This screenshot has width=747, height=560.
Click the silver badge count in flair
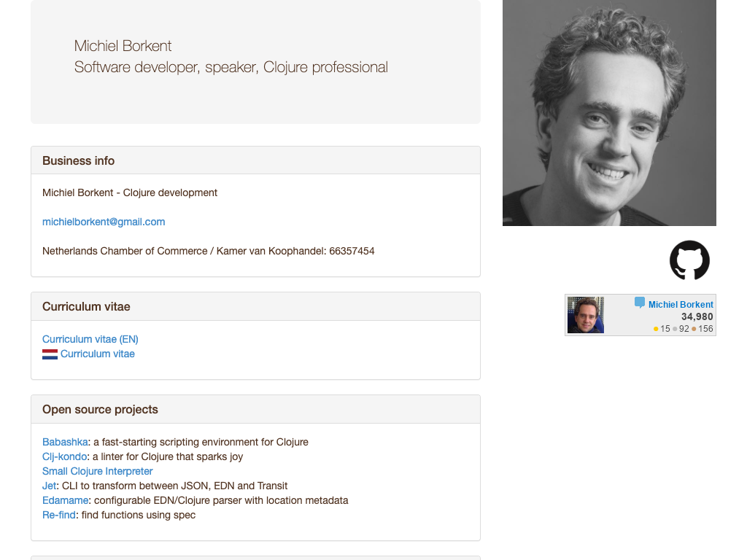click(x=681, y=329)
